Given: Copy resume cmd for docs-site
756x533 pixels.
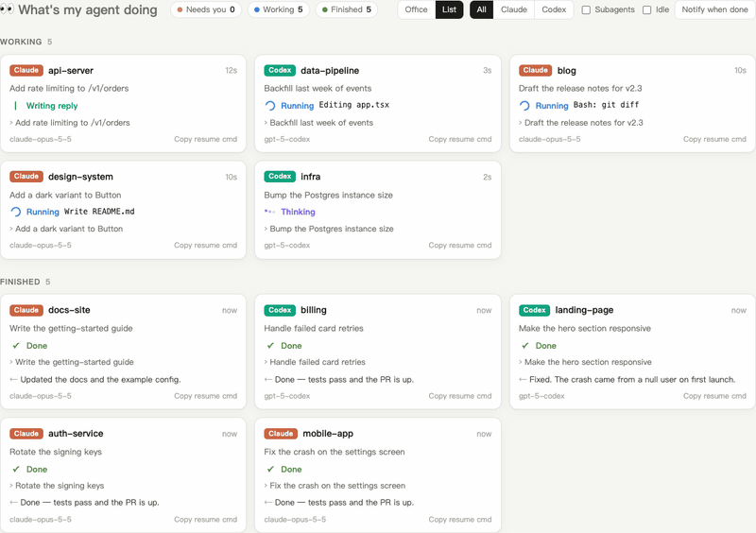Looking at the screenshot, I should click(x=205, y=396).
